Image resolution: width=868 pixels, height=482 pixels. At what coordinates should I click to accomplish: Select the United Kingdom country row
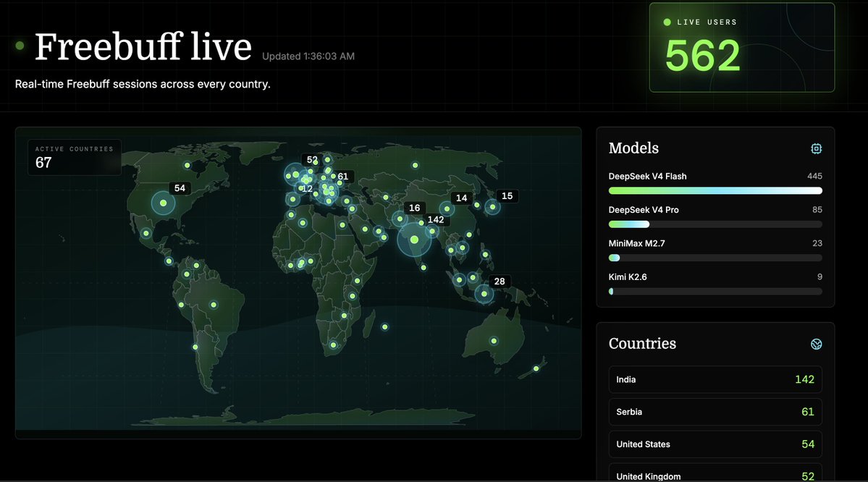tap(715, 474)
